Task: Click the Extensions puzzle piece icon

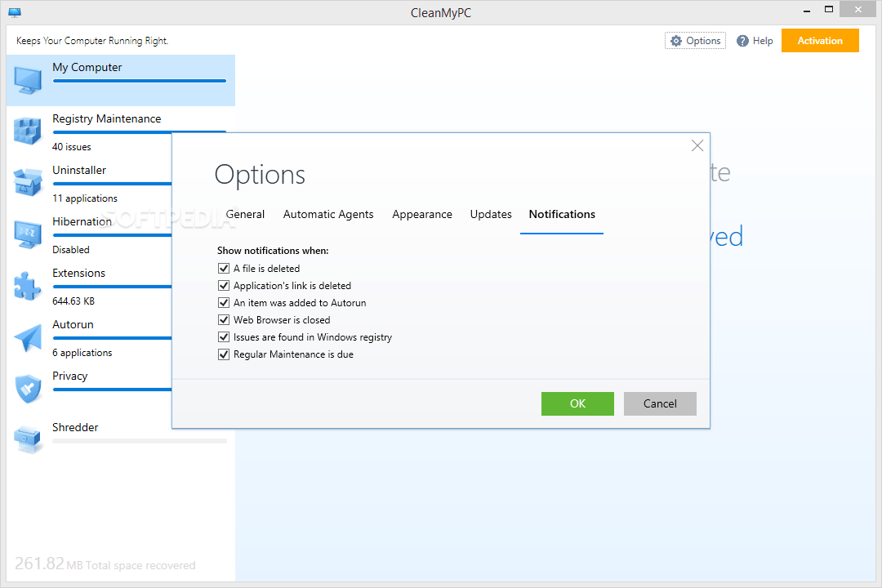Action: click(x=28, y=285)
